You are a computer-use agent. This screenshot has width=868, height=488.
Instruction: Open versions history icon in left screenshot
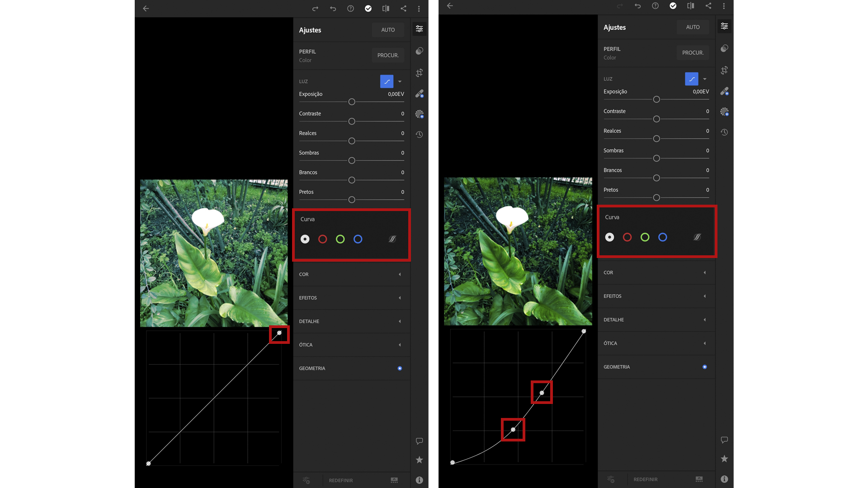(x=420, y=135)
